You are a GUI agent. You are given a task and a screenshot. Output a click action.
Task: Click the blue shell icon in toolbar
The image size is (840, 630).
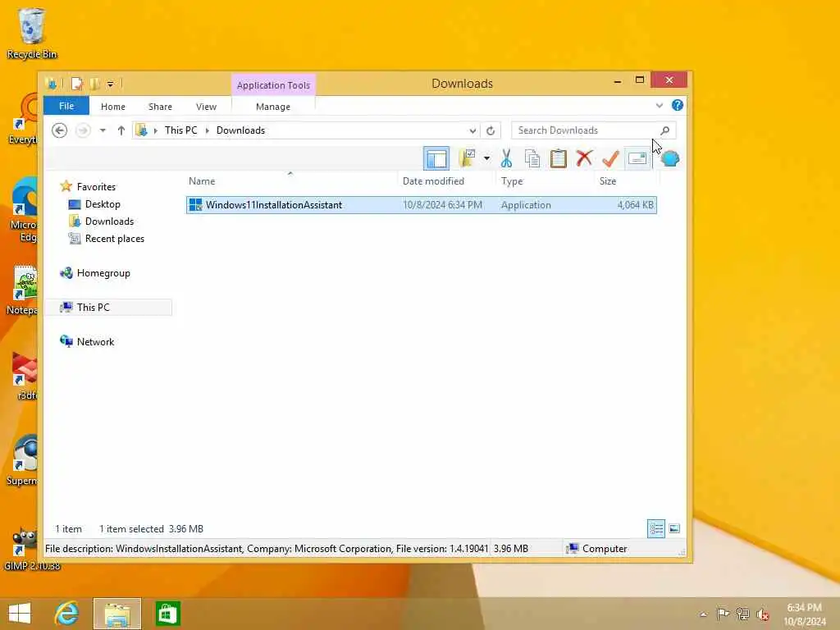(669, 158)
